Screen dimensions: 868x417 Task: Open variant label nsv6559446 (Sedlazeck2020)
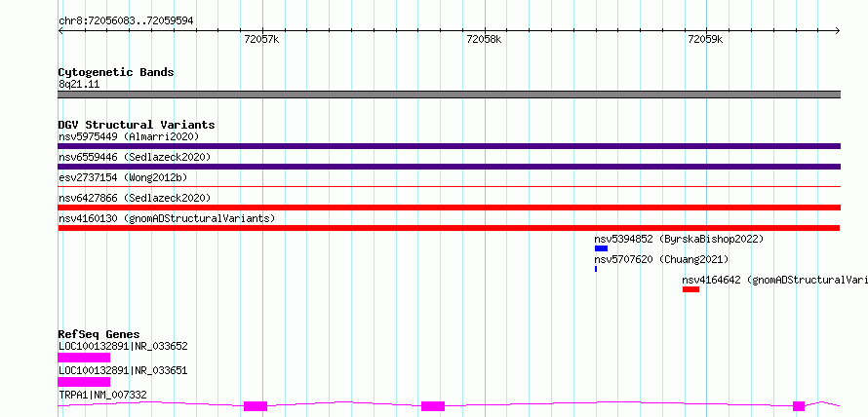pyautogui.click(x=135, y=157)
